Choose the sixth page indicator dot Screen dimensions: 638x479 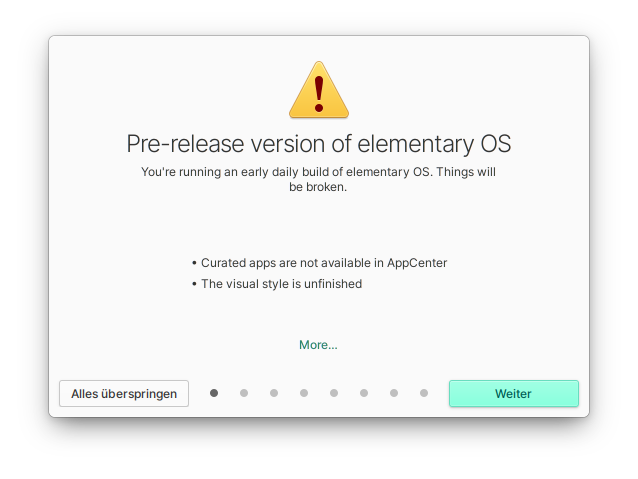point(364,393)
